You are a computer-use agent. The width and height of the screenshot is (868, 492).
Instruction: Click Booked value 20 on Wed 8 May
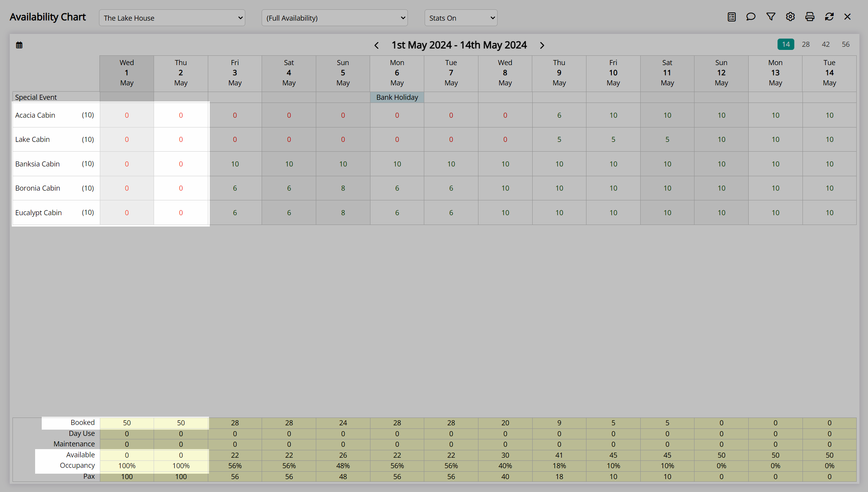point(505,423)
